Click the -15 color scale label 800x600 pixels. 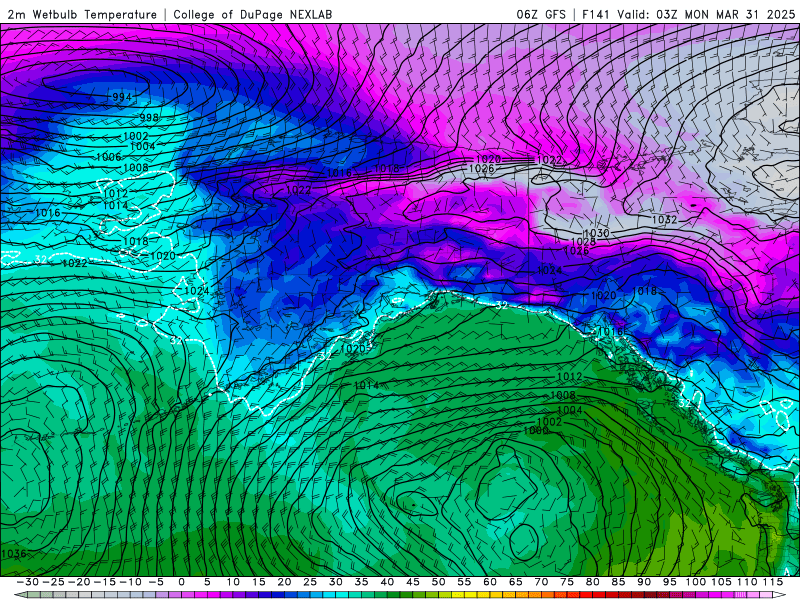coord(105,582)
